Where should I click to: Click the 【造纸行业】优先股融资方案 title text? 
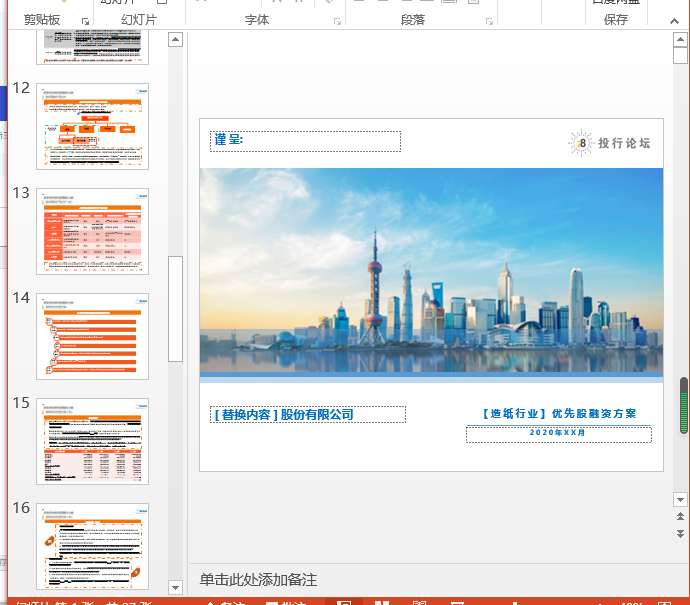coord(559,414)
